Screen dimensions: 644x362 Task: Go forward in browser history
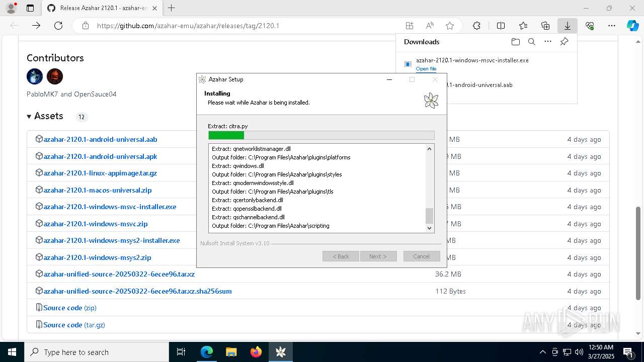[x=36, y=26]
